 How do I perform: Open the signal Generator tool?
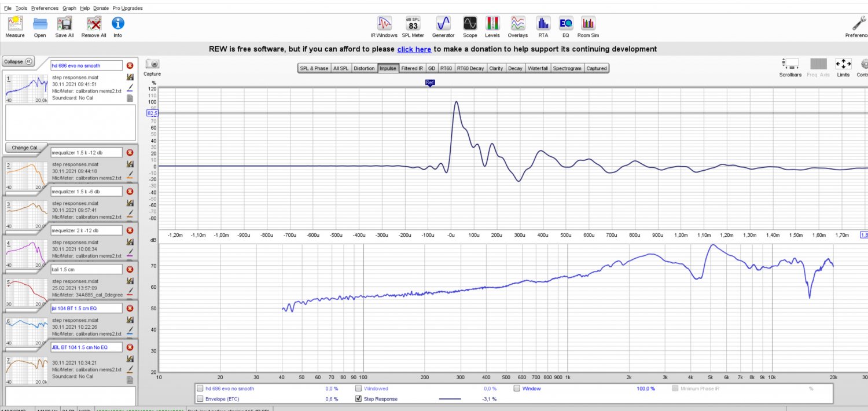[443, 27]
